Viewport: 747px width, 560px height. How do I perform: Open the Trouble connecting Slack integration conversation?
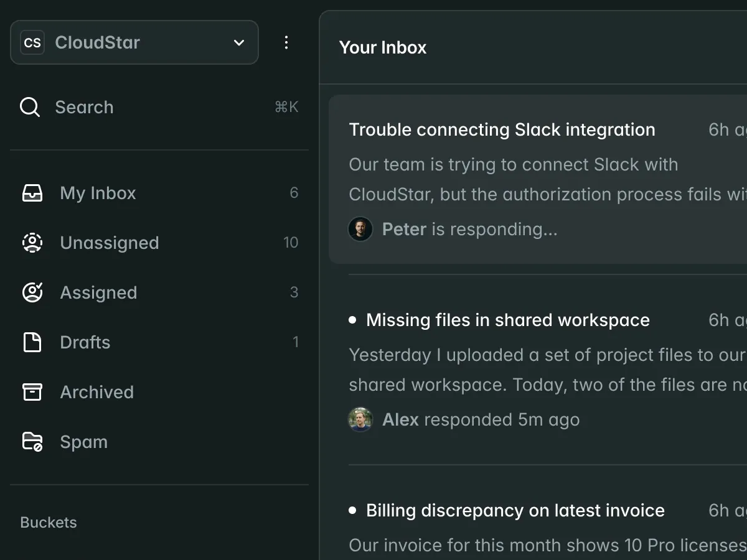coord(502,130)
